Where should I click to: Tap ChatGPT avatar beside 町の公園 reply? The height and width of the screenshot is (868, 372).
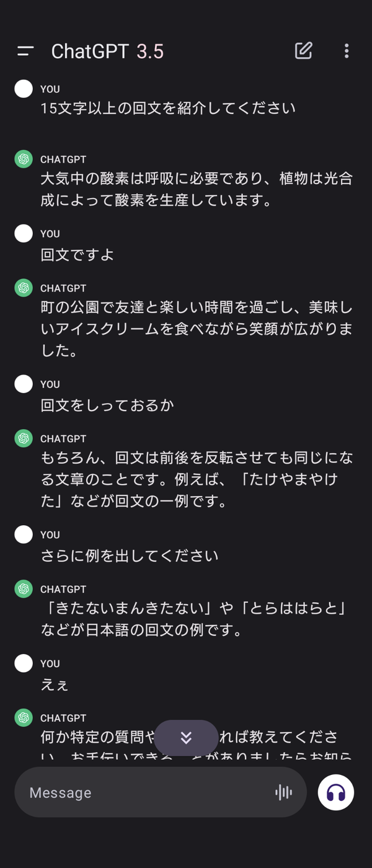coord(24,288)
